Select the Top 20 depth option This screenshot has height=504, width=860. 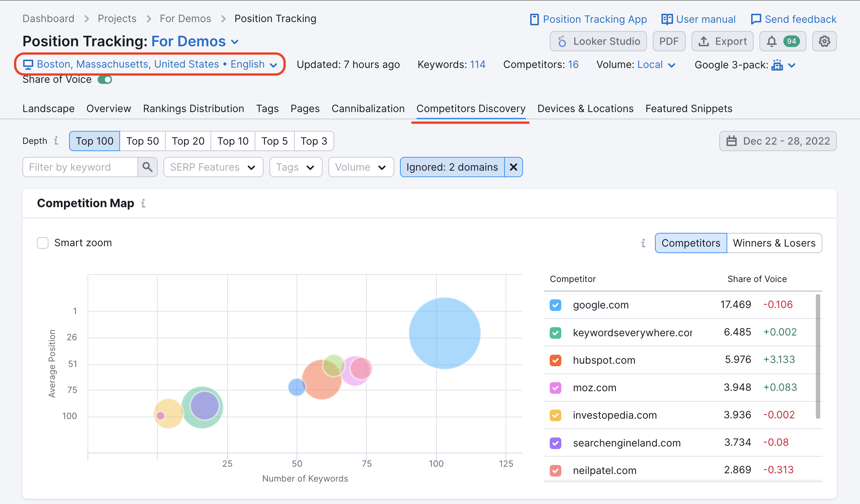[x=188, y=141]
